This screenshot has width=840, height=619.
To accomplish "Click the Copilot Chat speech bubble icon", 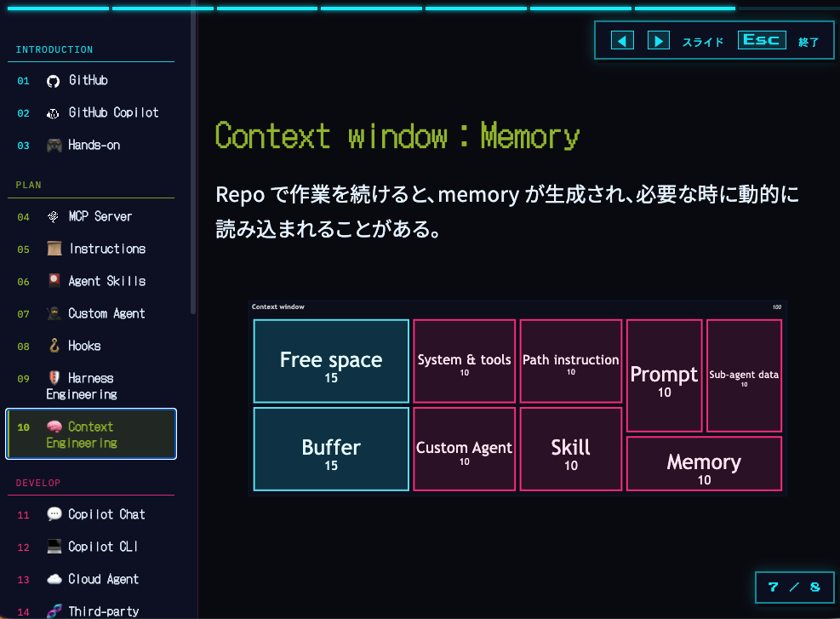I will (x=54, y=514).
